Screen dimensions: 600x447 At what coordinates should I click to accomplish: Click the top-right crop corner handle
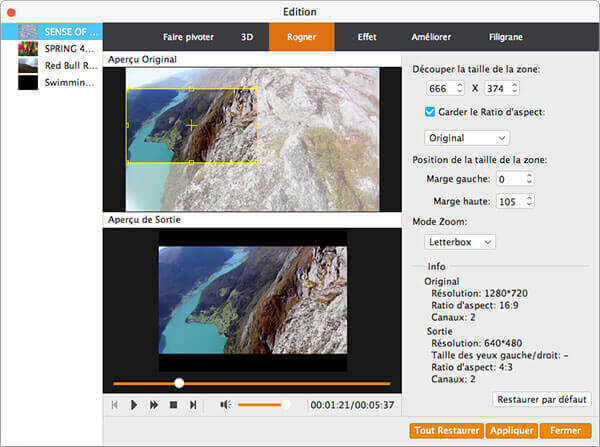[x=258, y=89]
